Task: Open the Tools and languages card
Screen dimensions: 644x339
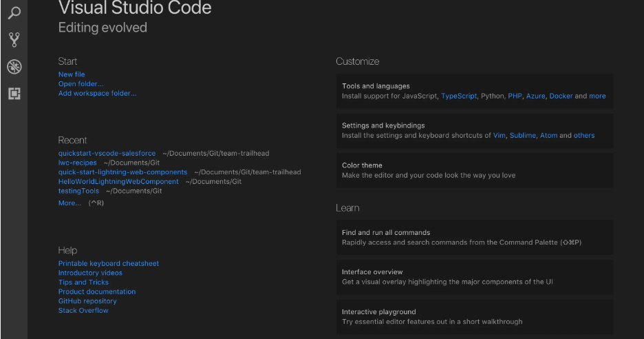Action: pyautogui.click(x=475, y=91)
